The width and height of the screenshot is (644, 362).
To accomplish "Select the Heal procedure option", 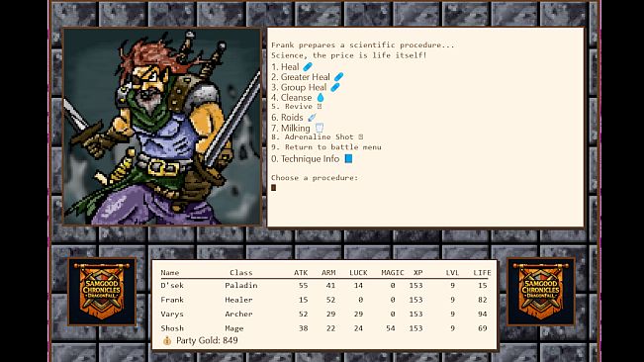I will [x=292, y=67].
